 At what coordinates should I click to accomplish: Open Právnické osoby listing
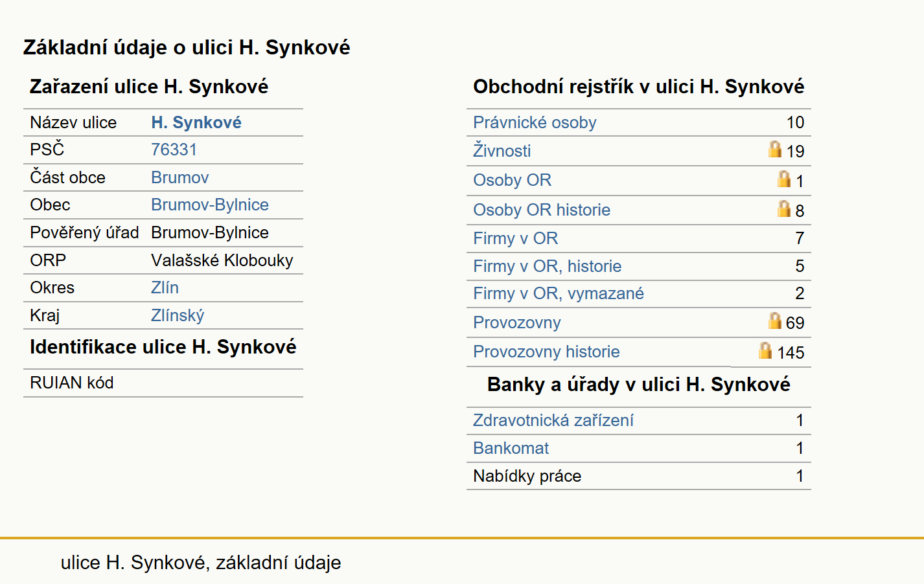535,122
